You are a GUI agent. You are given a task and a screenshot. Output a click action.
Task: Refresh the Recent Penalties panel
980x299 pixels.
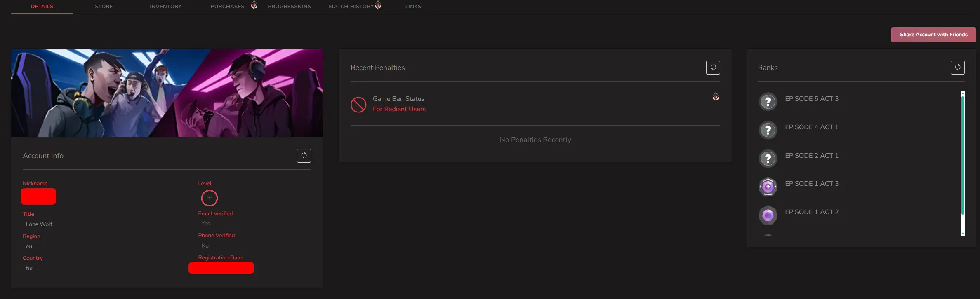click(713, 68)
